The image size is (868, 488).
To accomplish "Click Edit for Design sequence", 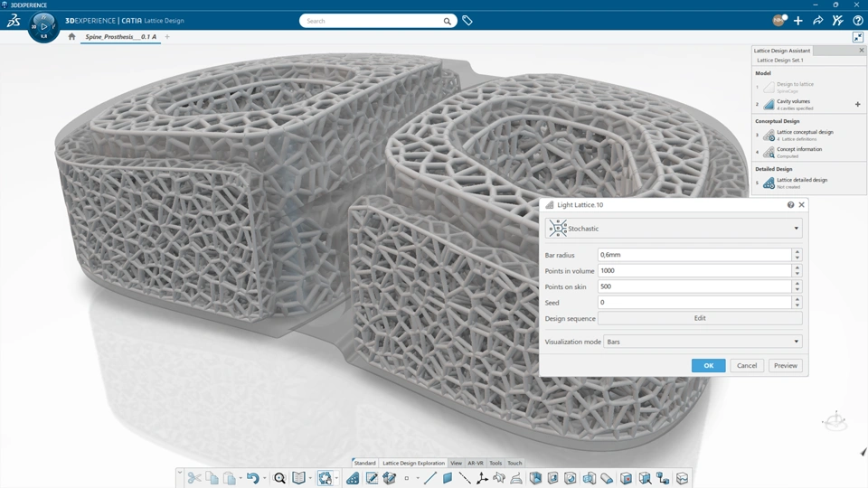I will tap(699, 318).
